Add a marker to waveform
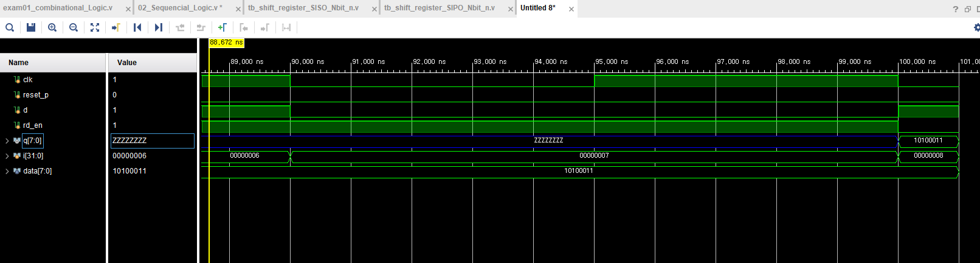 click(x=223, y=27)
